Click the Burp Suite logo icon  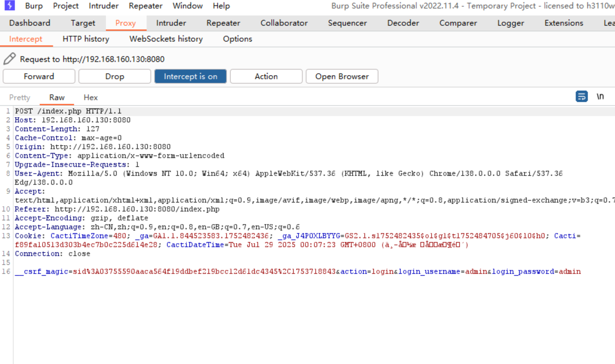point(9,6)
